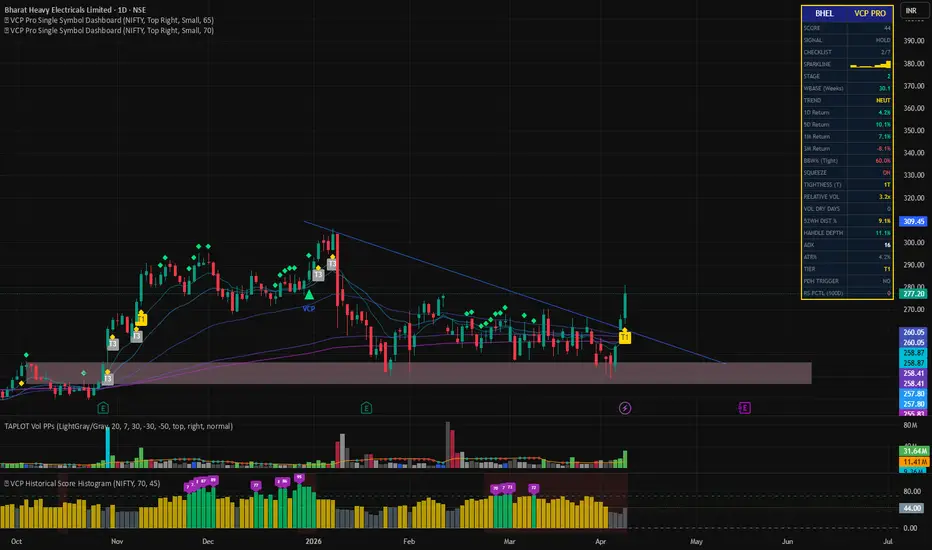Image resolution: width=932 pixels, height=550 pixels.
Task: Click the yellow T1 badge on April breakout
Action: coord(625,338)
